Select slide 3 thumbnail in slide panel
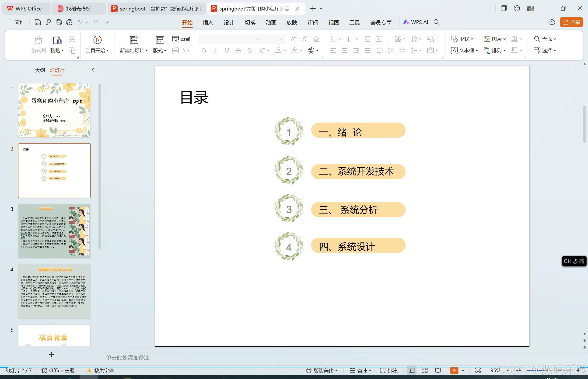 click(54, 231)
